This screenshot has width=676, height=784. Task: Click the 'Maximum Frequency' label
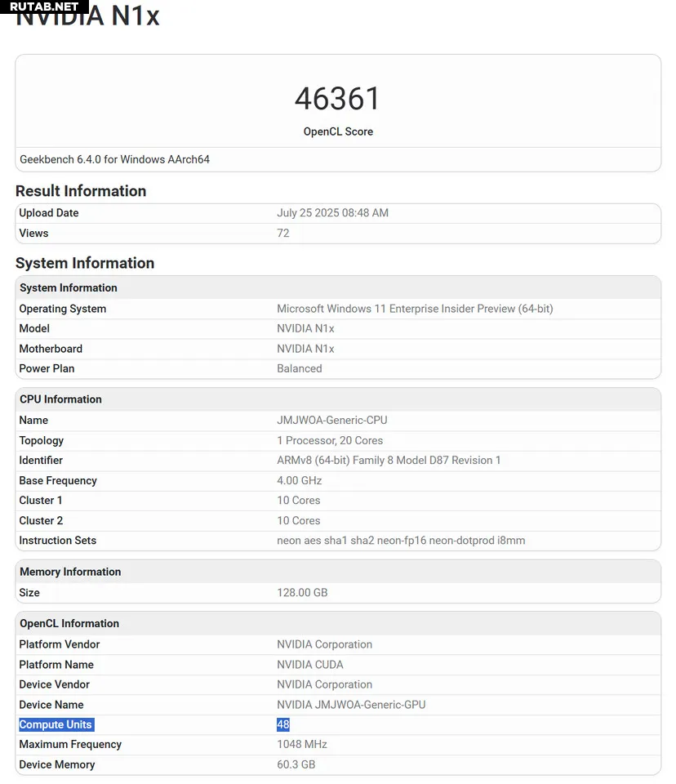70,745
